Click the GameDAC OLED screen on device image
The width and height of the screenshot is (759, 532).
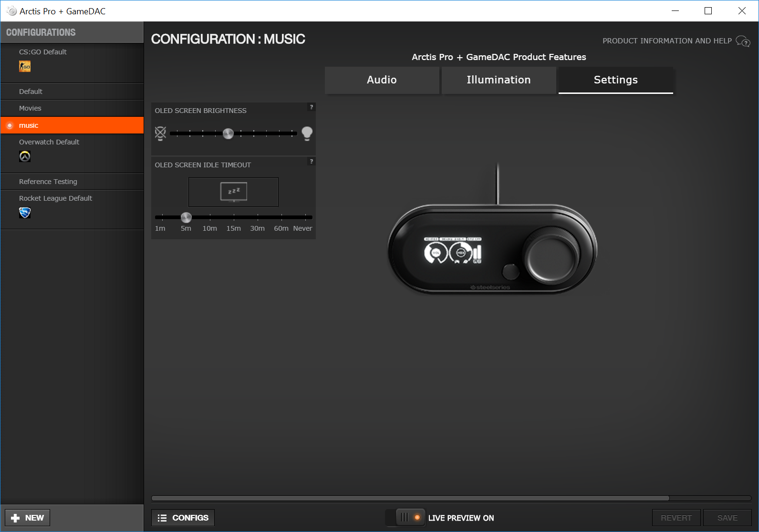(453, 251)
